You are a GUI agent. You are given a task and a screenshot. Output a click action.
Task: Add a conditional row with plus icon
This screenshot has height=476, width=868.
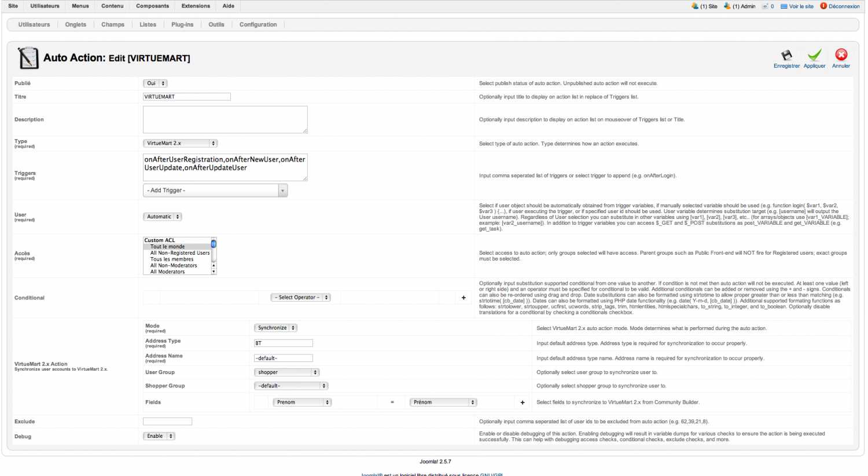[x=464, y=298]
